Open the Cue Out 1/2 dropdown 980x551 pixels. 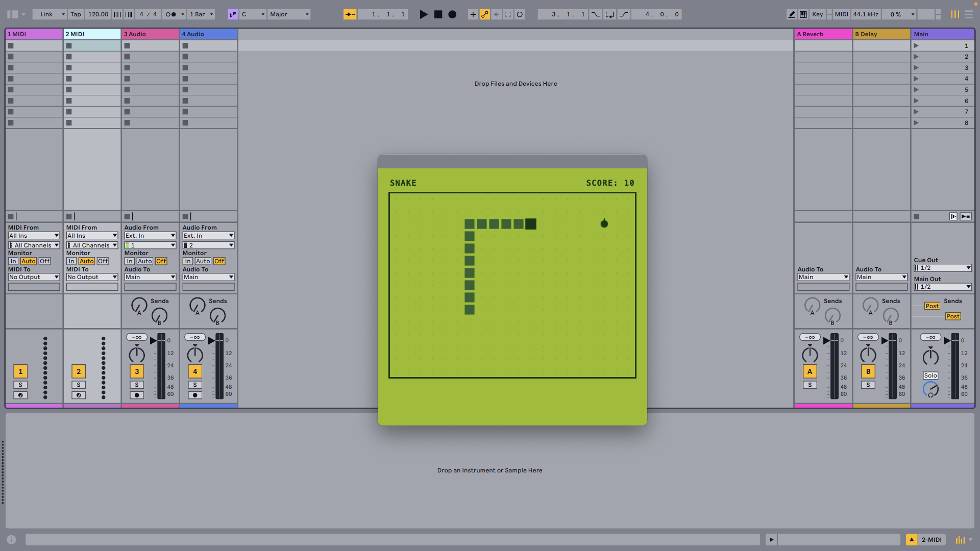942,268
